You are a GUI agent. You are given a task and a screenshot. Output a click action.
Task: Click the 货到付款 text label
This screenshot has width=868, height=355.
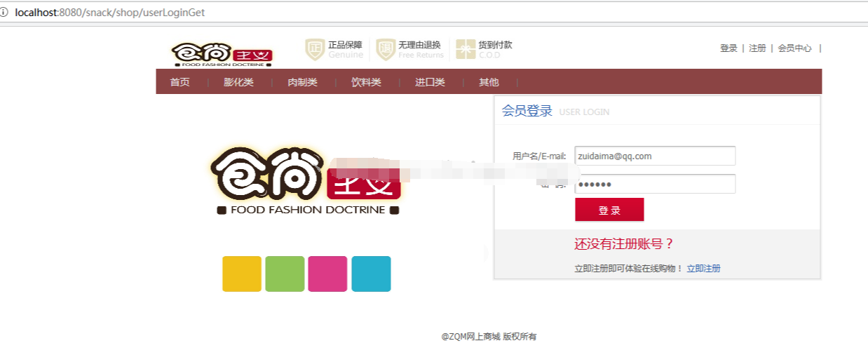point(496,45)
